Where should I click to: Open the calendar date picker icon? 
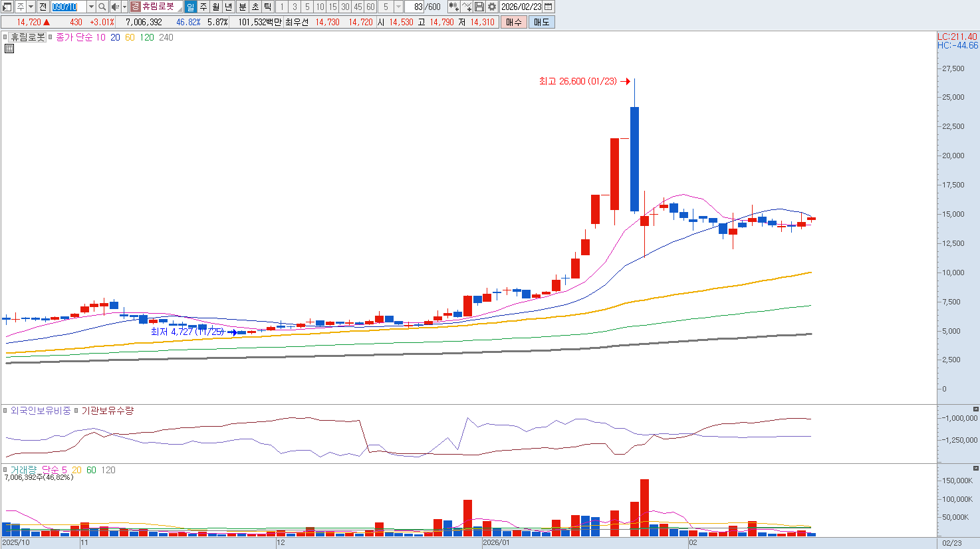[549, 7]
